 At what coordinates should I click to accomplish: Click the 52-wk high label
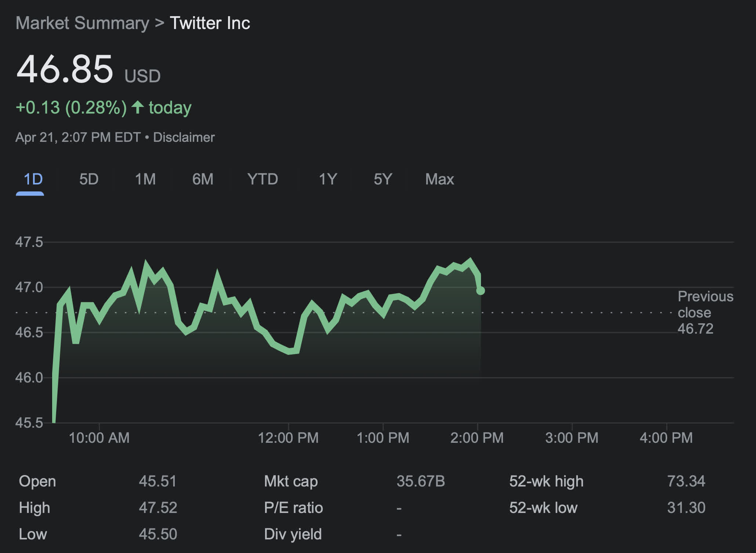click(546, 481)
